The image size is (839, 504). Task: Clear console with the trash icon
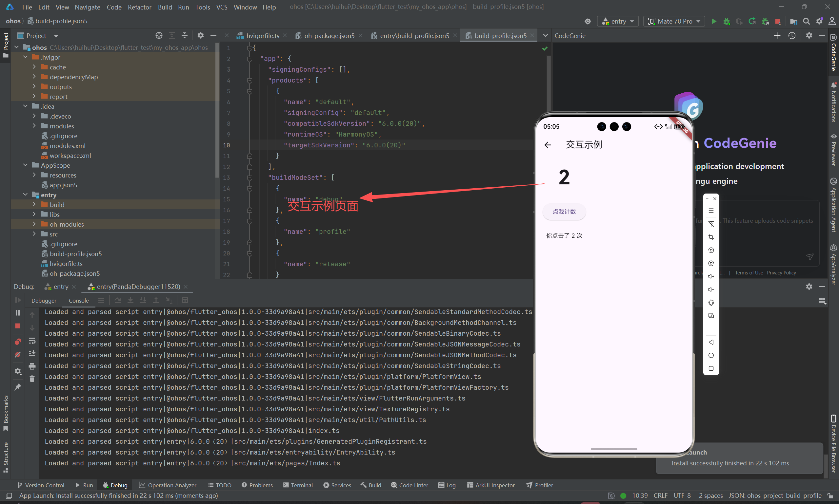point(32,379)
